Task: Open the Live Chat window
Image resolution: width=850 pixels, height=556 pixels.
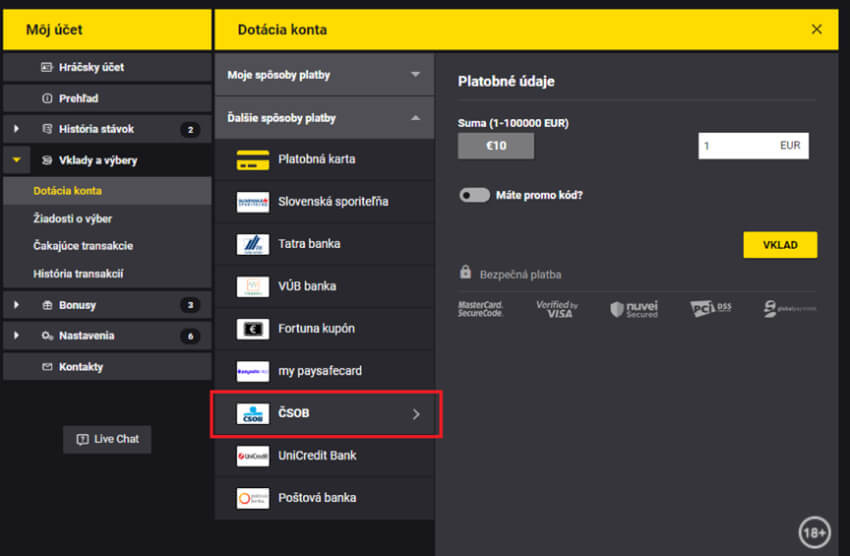Action: (107, 439)
